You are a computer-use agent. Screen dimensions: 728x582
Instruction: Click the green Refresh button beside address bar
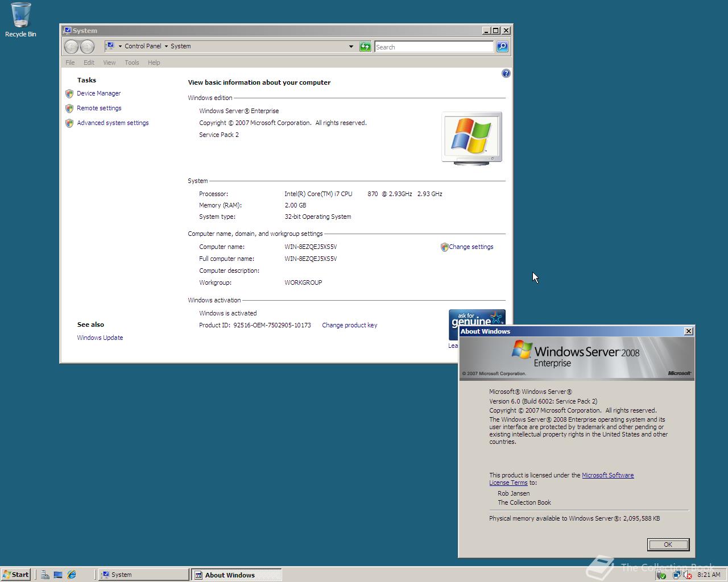[365, 47]
